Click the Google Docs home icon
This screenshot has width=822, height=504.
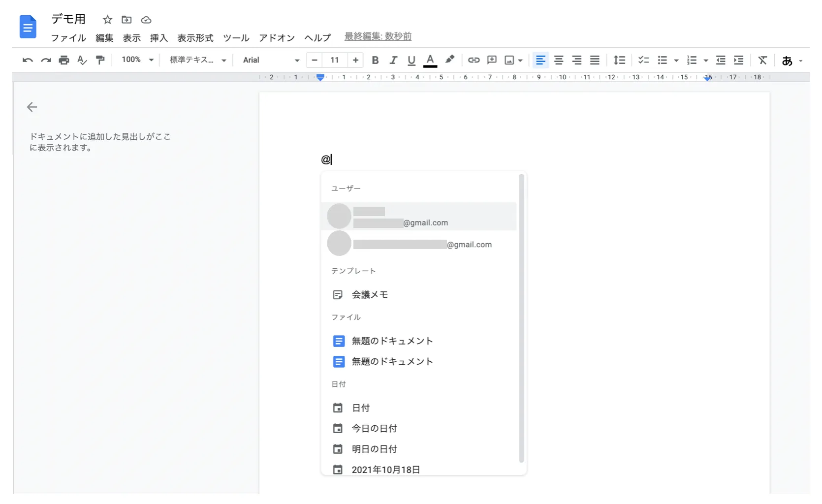click(x=28, y=27)
